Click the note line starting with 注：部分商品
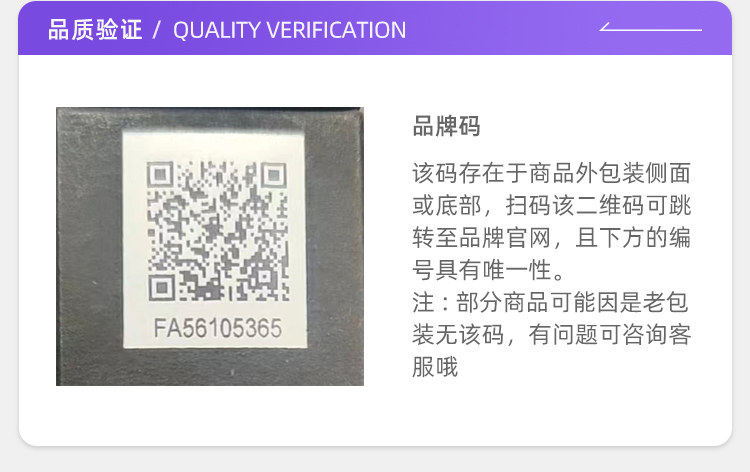Viewport: 750px width, 472px height. (550, 303)
